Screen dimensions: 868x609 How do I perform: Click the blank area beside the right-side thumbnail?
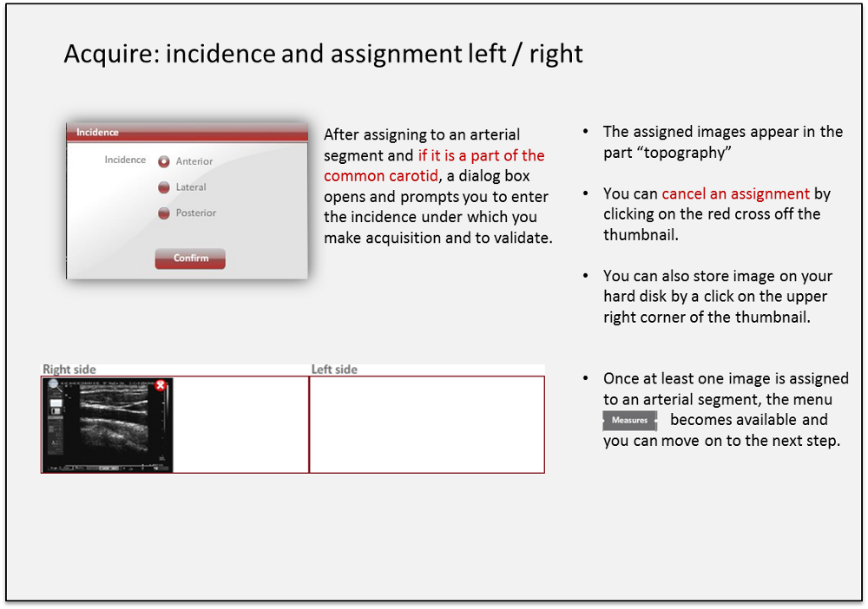(240, 424)
